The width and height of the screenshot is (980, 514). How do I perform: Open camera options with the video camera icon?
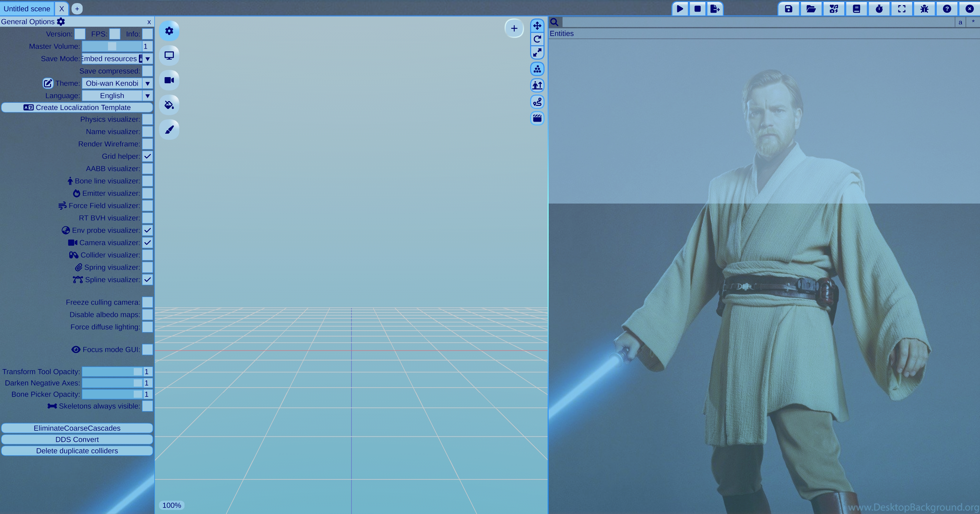pyautogui.click(x=169, y=80)
